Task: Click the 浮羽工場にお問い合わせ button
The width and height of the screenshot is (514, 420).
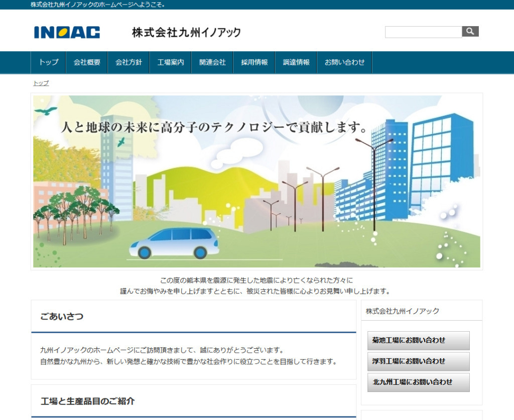Action: [418, 361]
